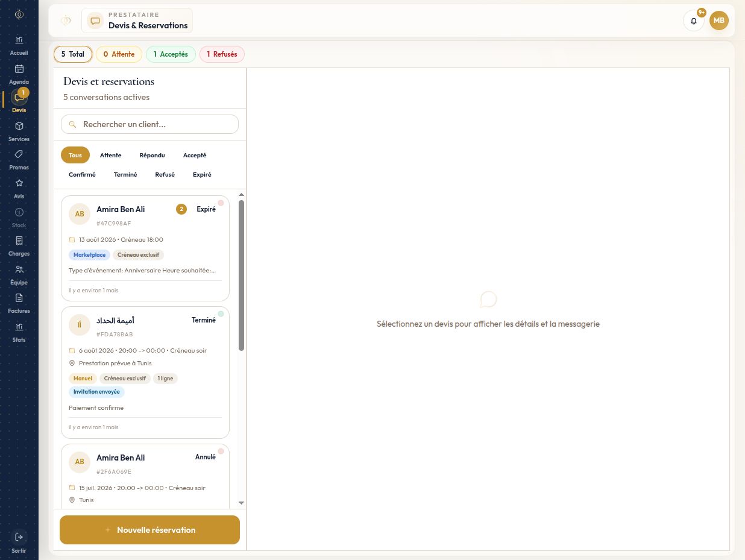Viewport: 745px width, 560px height.
Task: Click the search magnifier icon
Action: pos(73,125)
